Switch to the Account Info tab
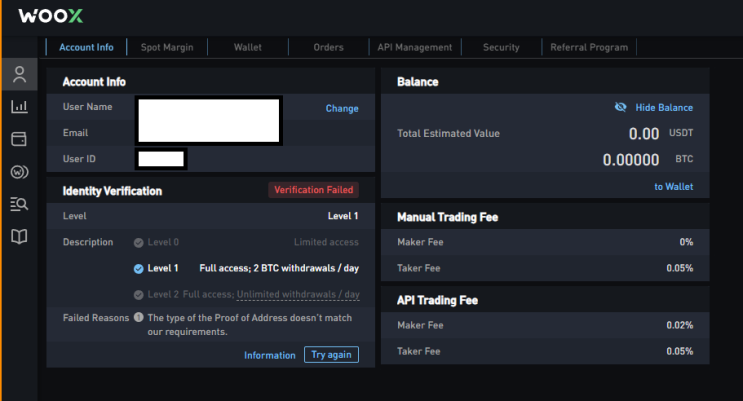Viewport: 743px width, 401px height. [x=86, y=47]
